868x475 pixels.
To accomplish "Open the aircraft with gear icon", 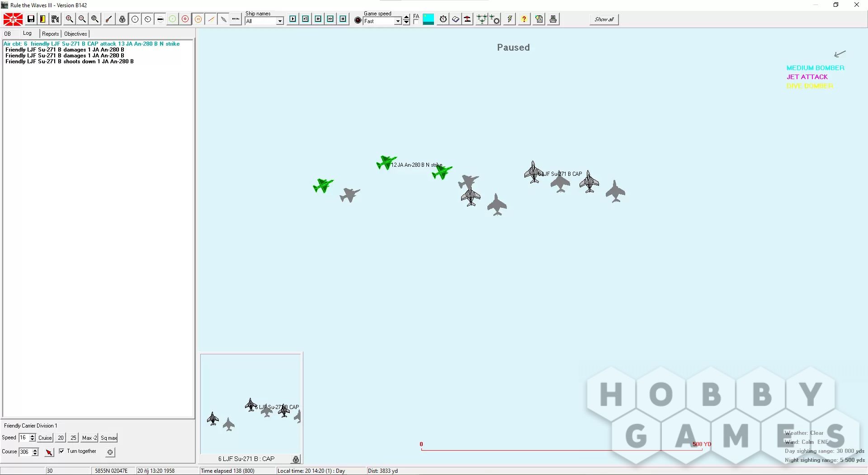I will pos(495,19).
